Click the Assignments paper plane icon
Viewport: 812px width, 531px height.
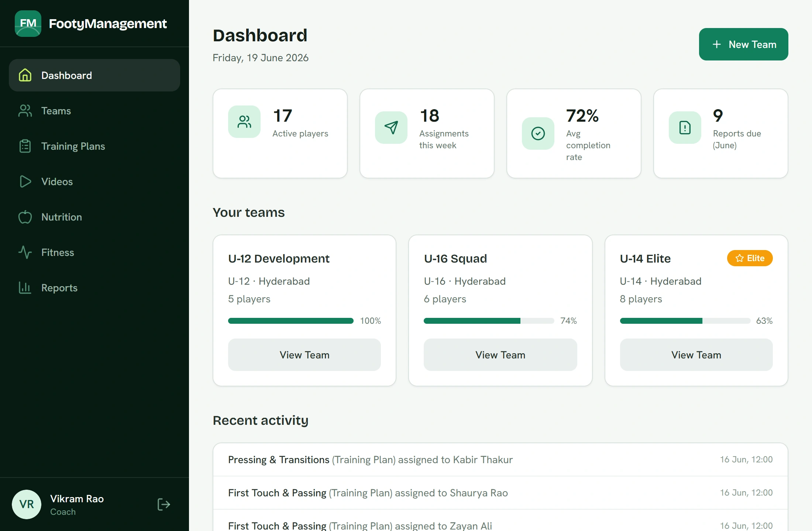tap(391, 128)
